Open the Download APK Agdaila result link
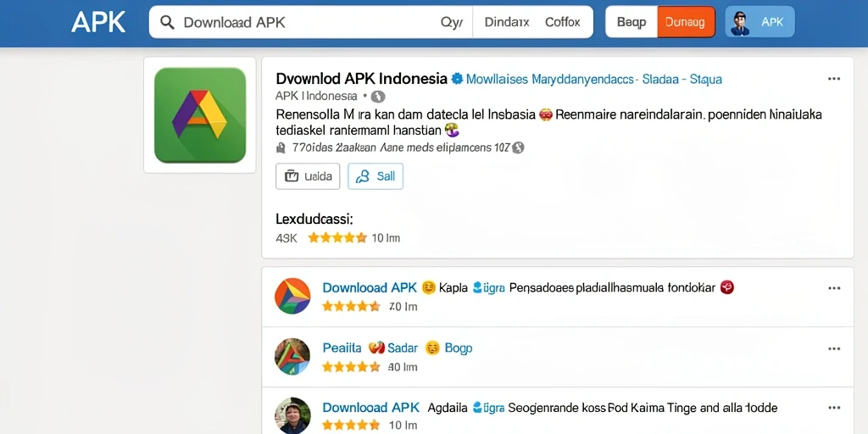 [371, 408]
